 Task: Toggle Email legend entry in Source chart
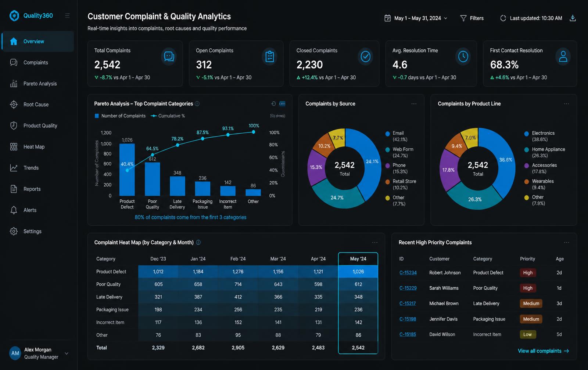[x=397, y=136]
